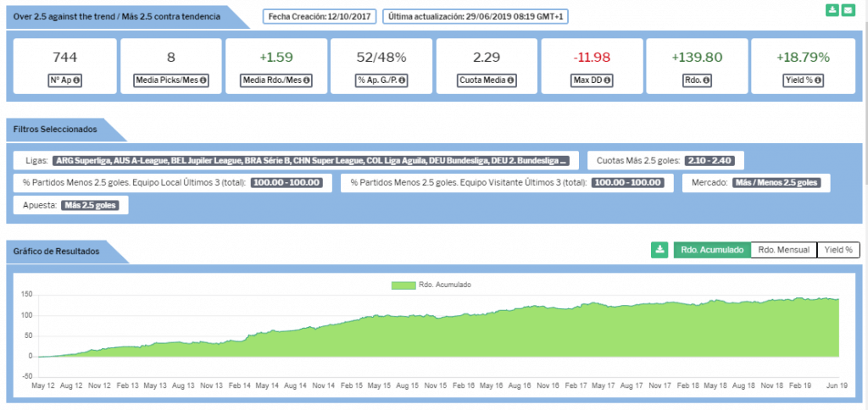This screenshot has height=410, width=868.
Task: Click the green email envelope icon
Action: [848, 10]
